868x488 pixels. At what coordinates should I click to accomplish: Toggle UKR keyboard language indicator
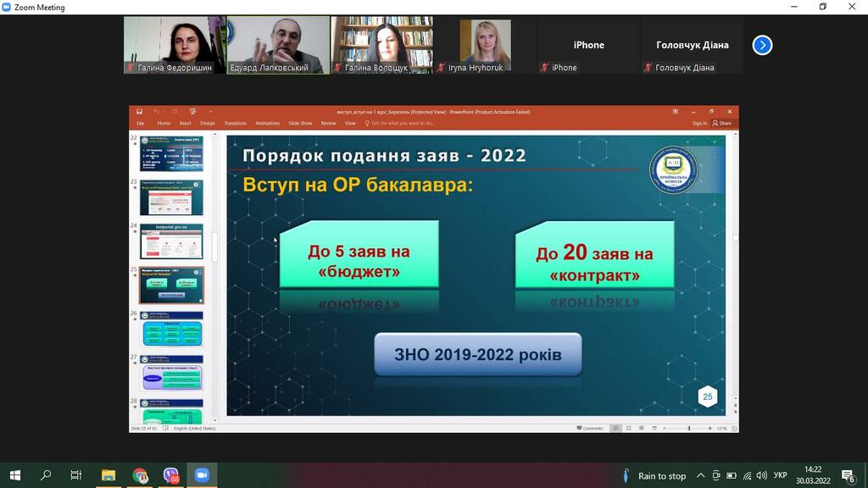click(781, 475)
